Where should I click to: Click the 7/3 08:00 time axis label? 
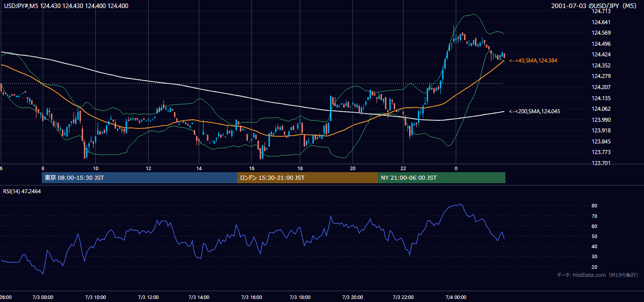[43, 297]
